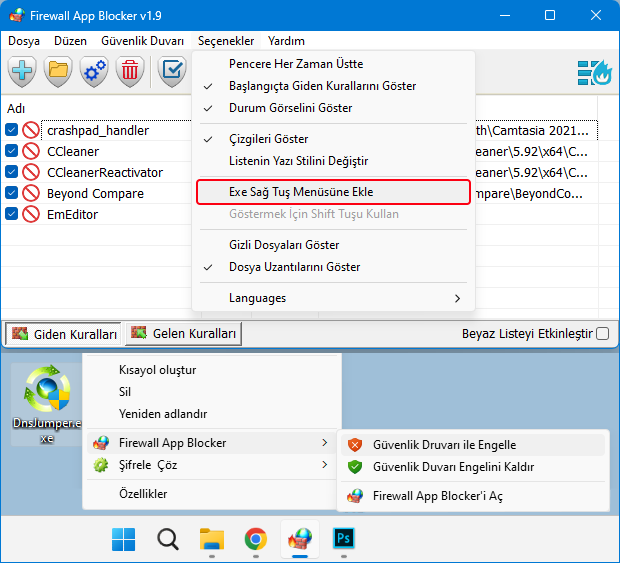This screenshot has width=620, height=563.
Task: Open Google Chrome from the taskbar
Action: [256, 539]
